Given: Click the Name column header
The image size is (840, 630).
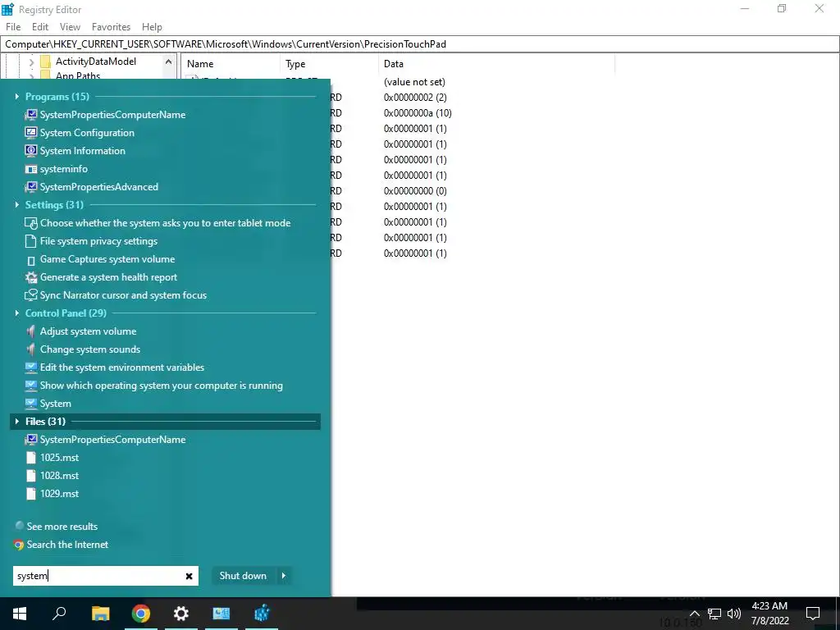Looking at the screenshot, I should [x=231, y=64].
